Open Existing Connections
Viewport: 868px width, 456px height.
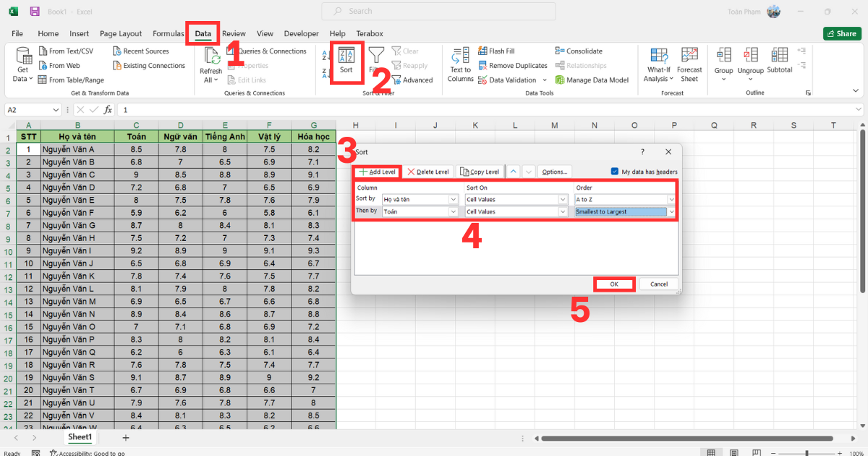tap(148, 66)
